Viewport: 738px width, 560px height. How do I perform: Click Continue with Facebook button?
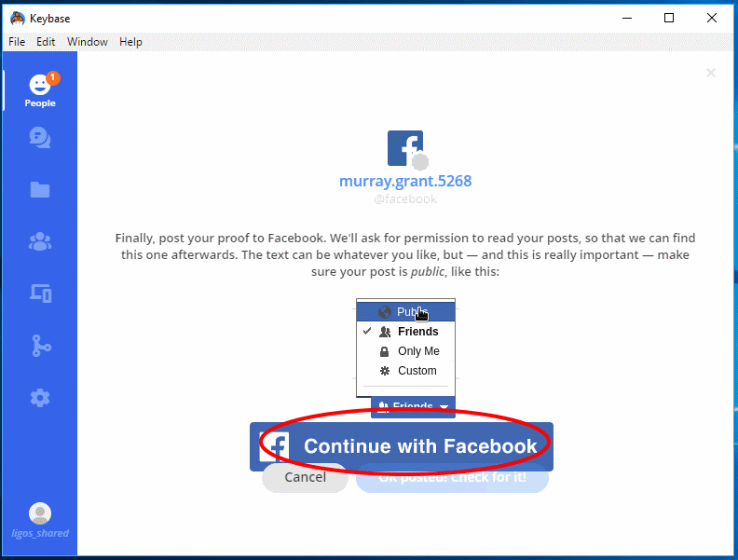click(402, 446)
